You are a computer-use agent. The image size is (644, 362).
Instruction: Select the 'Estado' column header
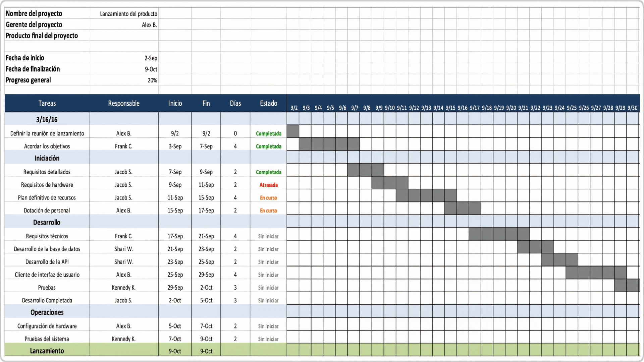click(268, 103)
